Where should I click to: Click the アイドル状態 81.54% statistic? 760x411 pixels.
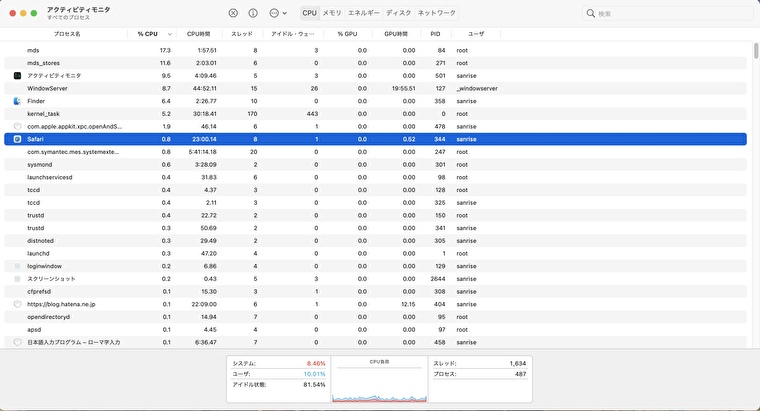coord(279,384)
